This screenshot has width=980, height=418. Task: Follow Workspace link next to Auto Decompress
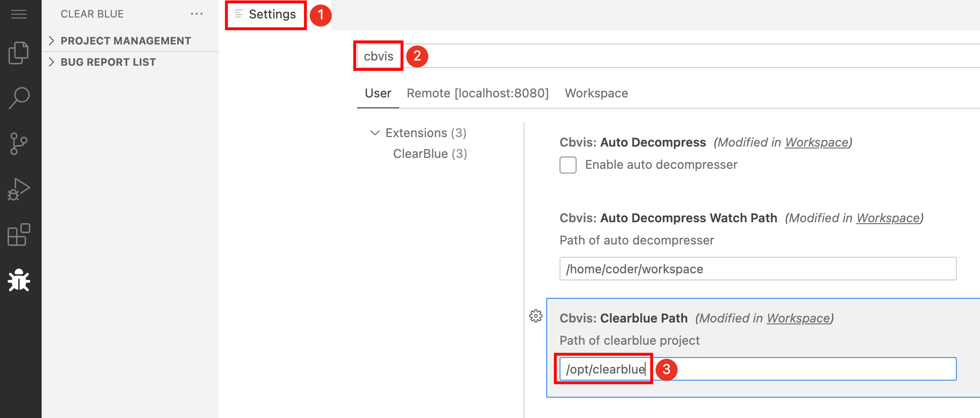click(x=816, y=142)
